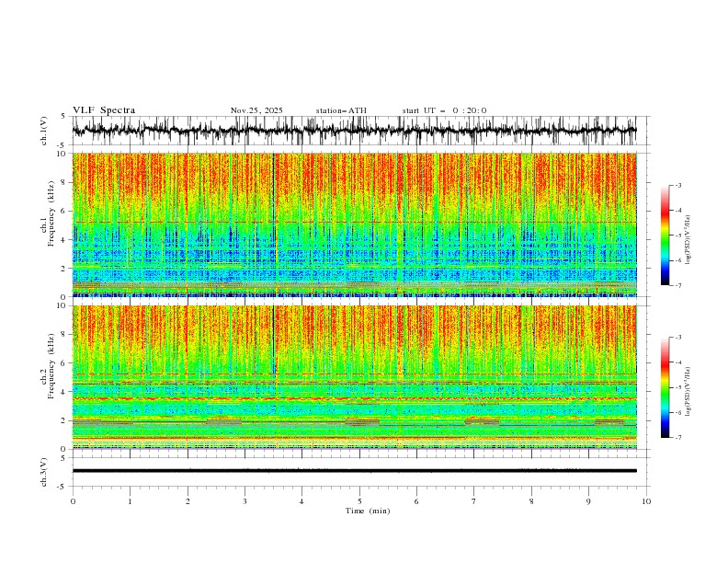
Task: Select the date label "Nov.25, 2025"
Action: point(256,110)
